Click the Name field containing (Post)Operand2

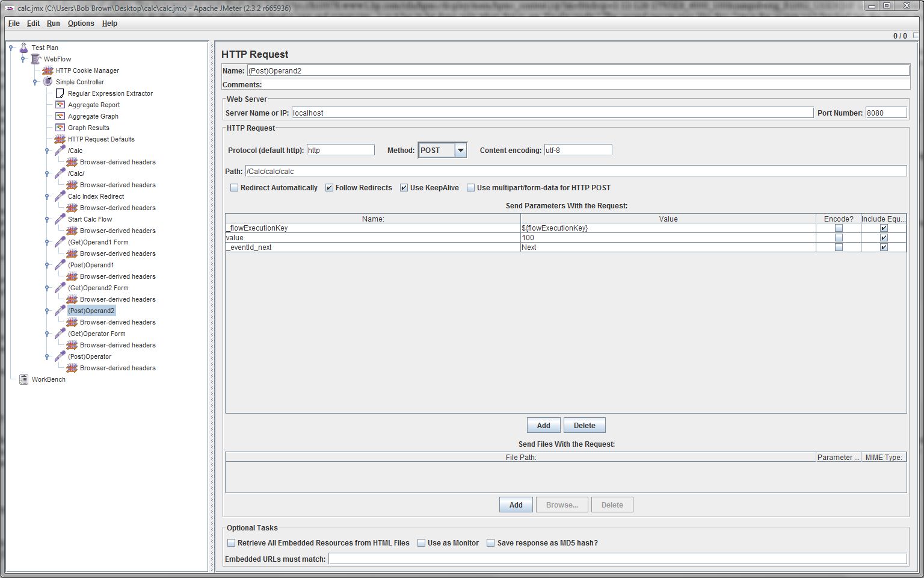[x=578, y=70]
